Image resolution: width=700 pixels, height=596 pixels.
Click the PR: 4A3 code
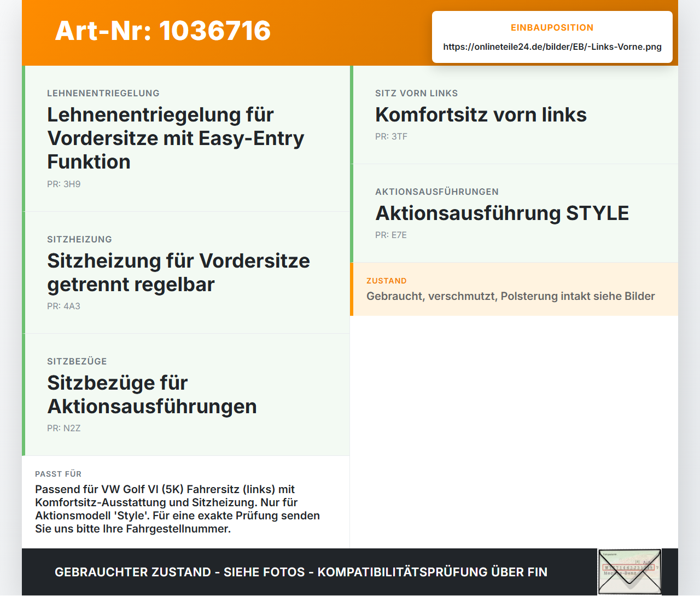click(64, 306)
